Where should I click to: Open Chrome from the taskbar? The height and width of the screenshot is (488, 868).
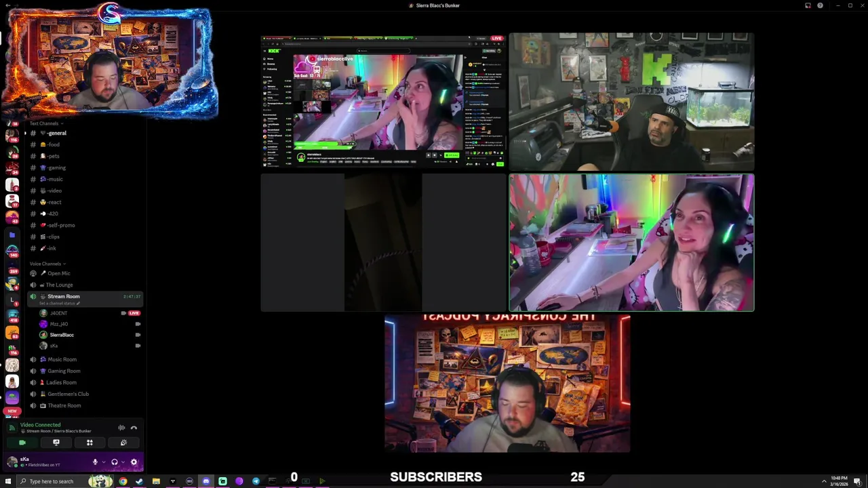123,481
